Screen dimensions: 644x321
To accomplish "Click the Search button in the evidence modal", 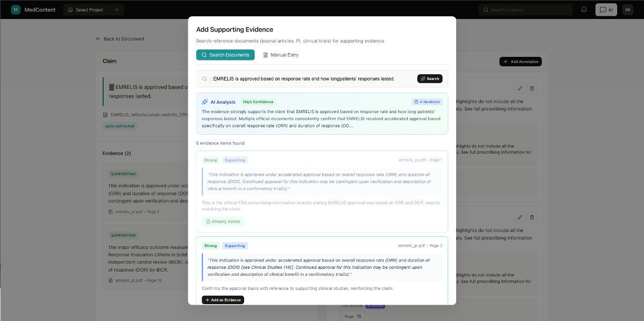I will pos(429,78).
